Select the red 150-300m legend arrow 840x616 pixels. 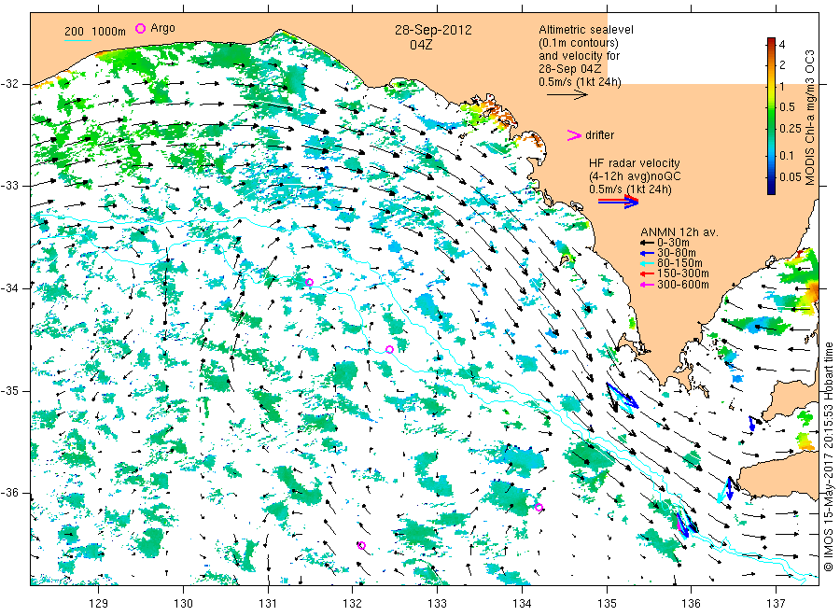tap(647, 274)
